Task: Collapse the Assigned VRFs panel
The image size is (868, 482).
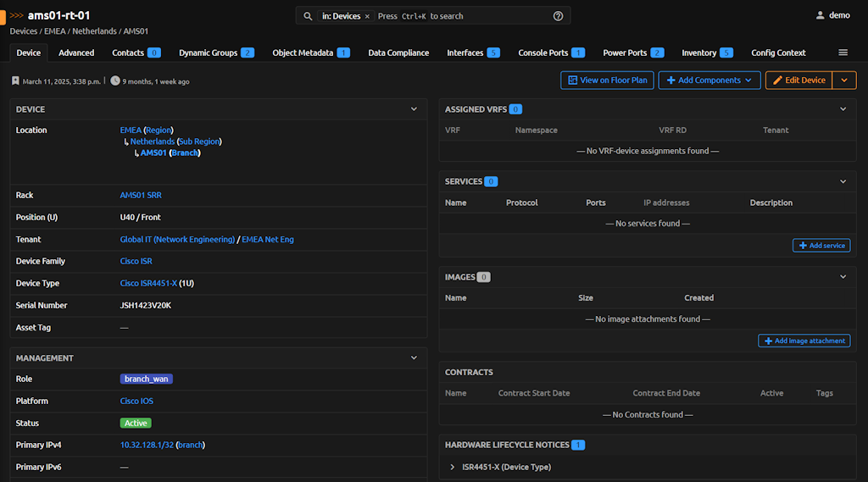Action: 843,109
